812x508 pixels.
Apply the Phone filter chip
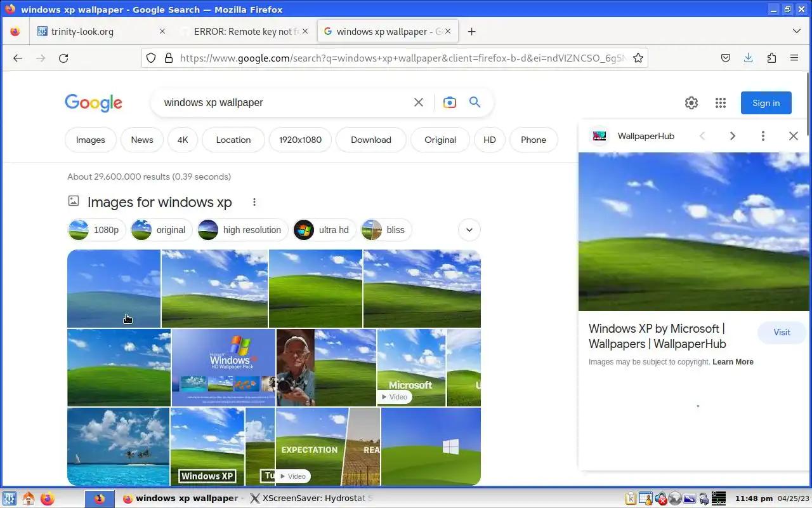point(534,140)
